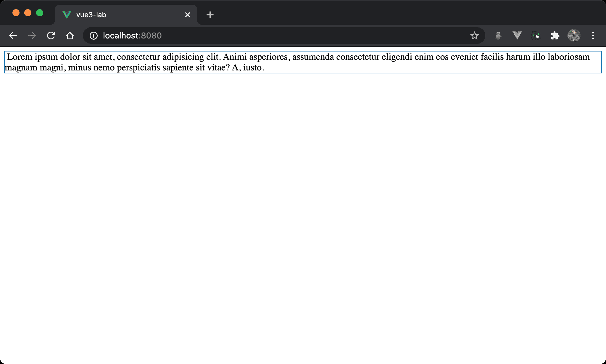Focus the localhost:8080 address bar
The height and width of the screenshot is (364, 606).
pyautogui.click(x=266, y=36)
